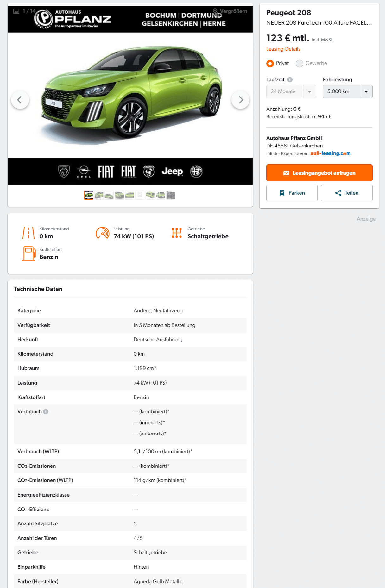Open the Verbrauch info icon
The width and height of the screenshot is (385, 588).
(x=46, y=411)
